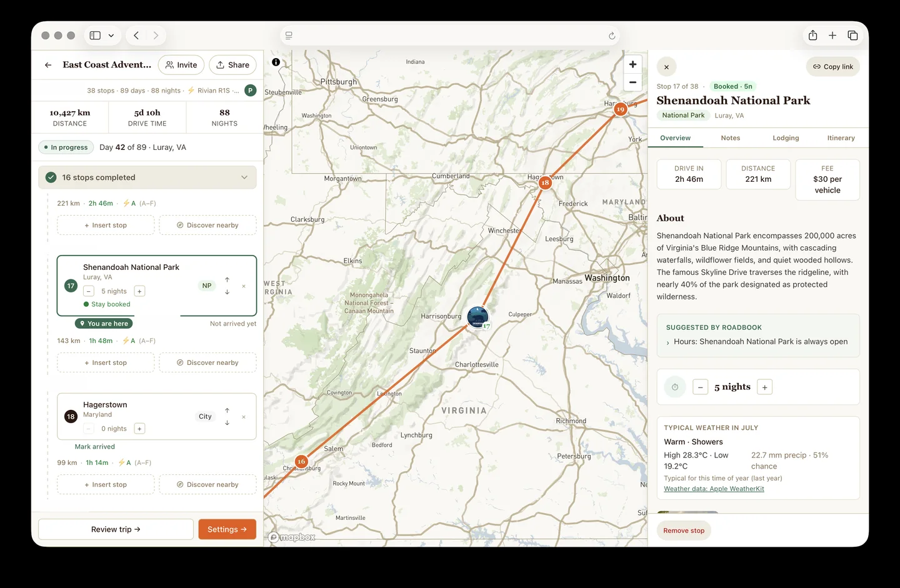Move Hagerstown stop down
Viewport: 900px width, 588px height.
[227, 423]
